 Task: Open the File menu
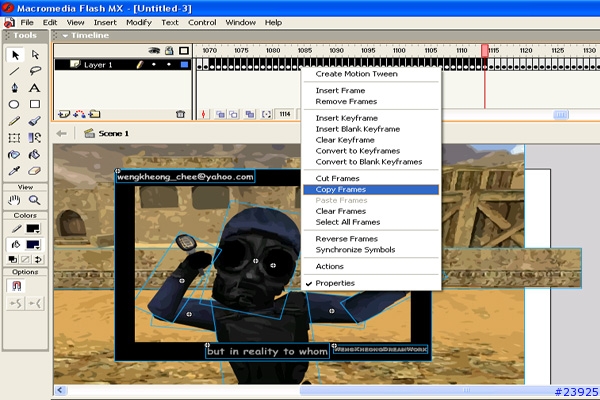point(27,23)
